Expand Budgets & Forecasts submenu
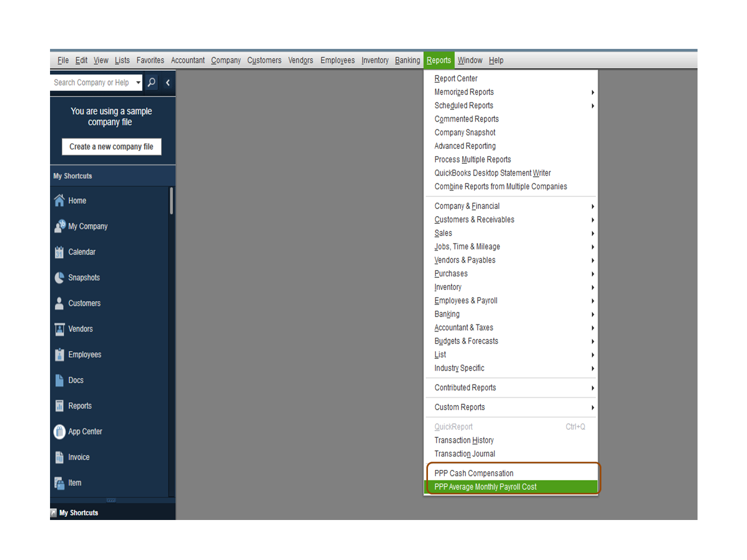Screen dimensions: 747x560 pyautogui.click(x=592, y=341)
